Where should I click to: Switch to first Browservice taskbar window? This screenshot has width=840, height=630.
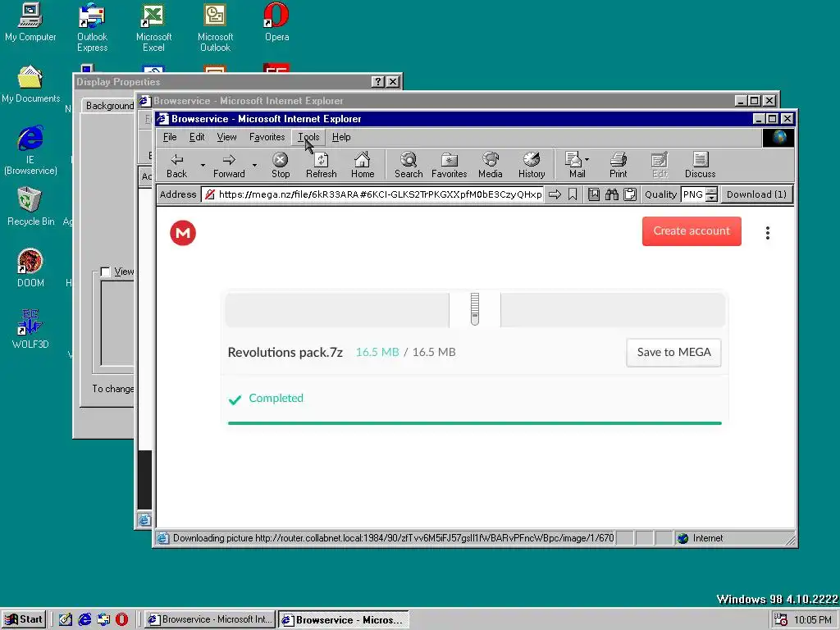(x=211, y=620)
